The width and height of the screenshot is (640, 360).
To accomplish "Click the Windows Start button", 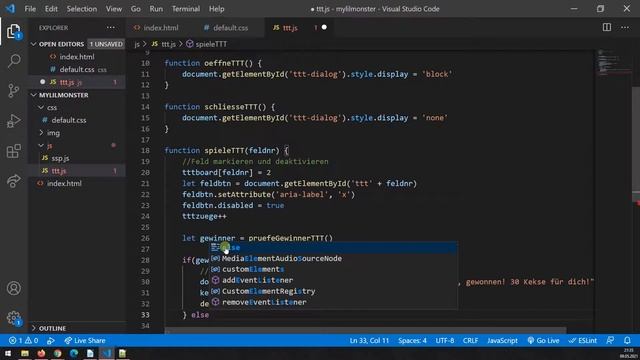I will pos(8,353).
